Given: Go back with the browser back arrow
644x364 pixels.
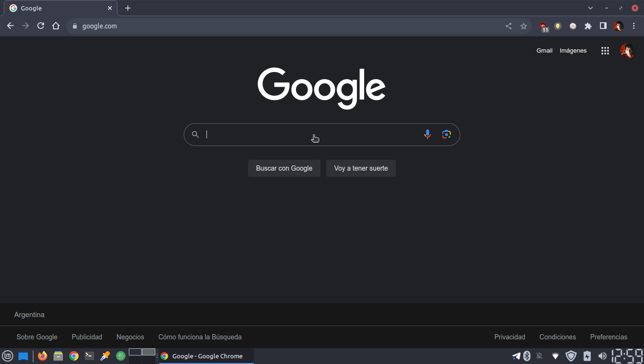Looking at the screenshot, I should tap(10, 26).
